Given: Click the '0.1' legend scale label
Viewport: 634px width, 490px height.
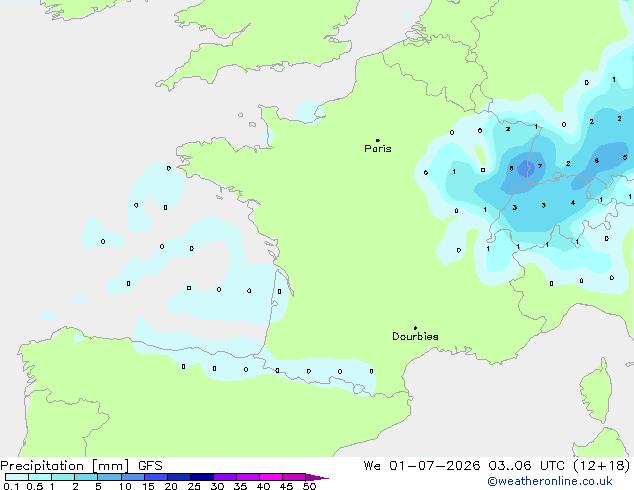Looking at the screenshot, I should pos(11,486).
